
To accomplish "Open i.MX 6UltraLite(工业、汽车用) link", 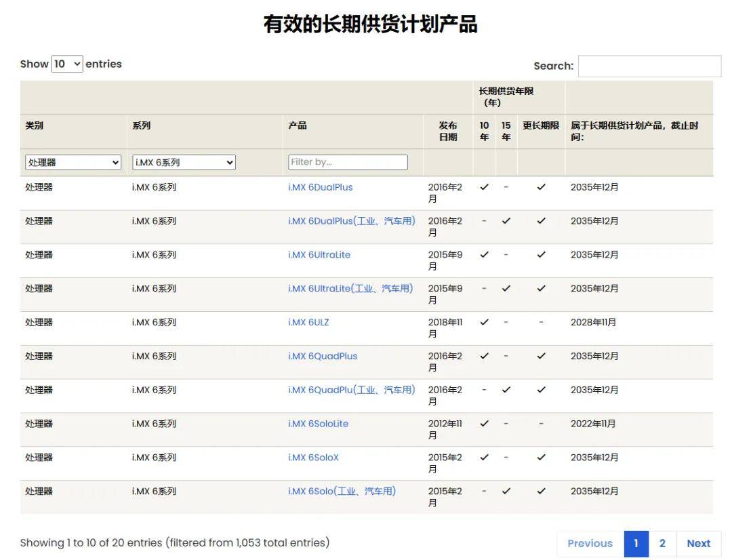I will (350, 289).
